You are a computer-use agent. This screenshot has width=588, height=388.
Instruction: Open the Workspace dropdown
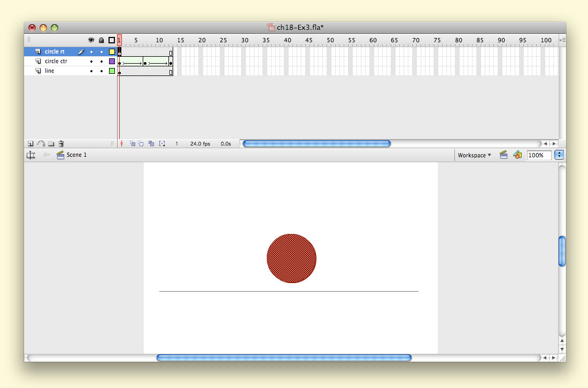click(x=474, y=155)
